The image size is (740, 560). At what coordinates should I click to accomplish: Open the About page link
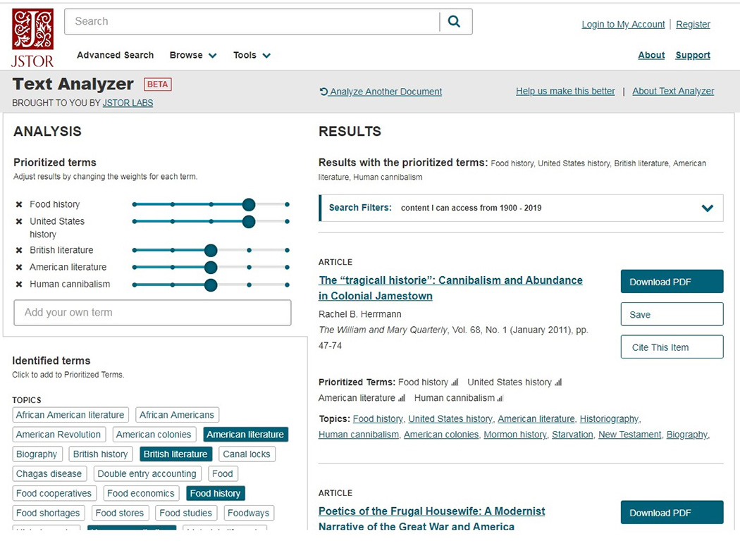tap(651, 55)
